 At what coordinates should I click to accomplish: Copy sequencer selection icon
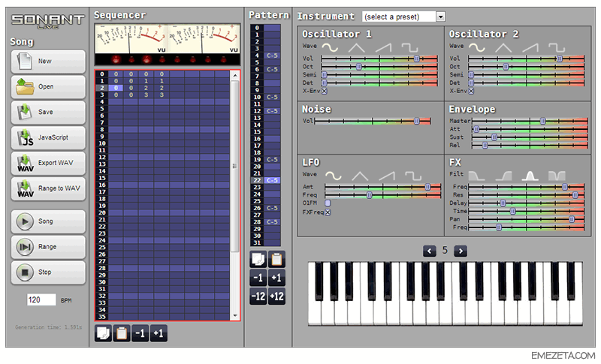(x=103, y=333)
